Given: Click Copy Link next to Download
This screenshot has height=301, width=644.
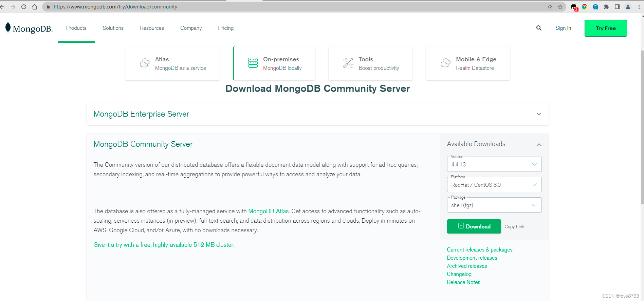Looking at the screenshot, I should [514, 227].
